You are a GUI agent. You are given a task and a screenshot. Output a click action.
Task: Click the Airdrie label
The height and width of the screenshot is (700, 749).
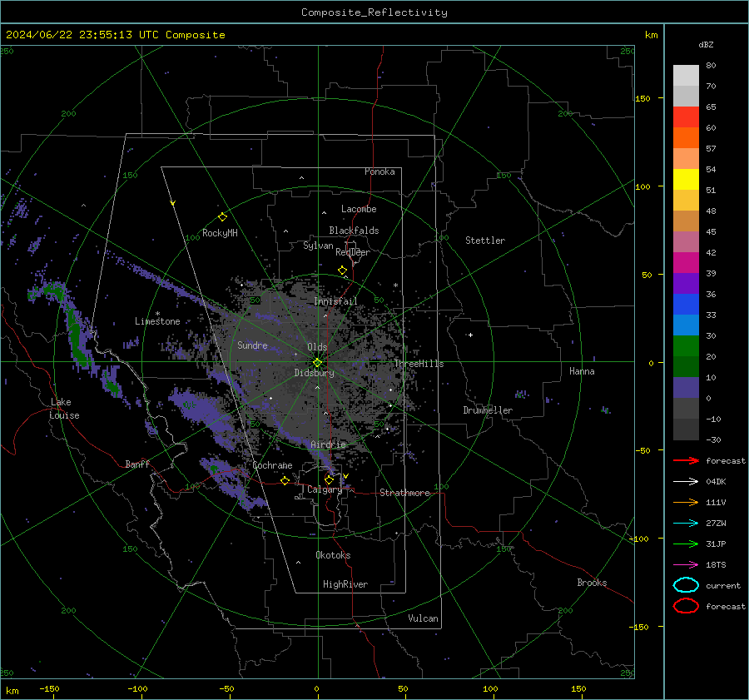[328, 444]
